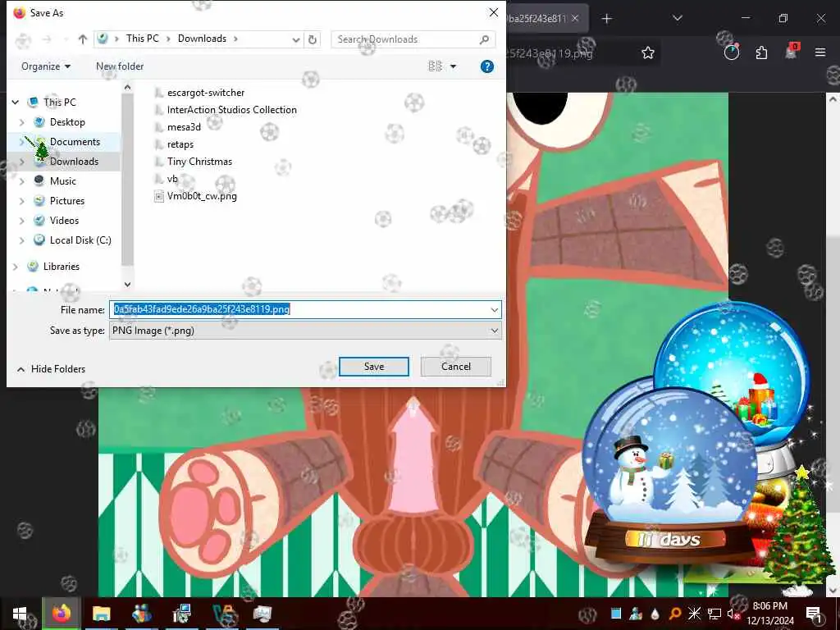
Task: Click the messenger people icon on taskbar
Action: 141,614
